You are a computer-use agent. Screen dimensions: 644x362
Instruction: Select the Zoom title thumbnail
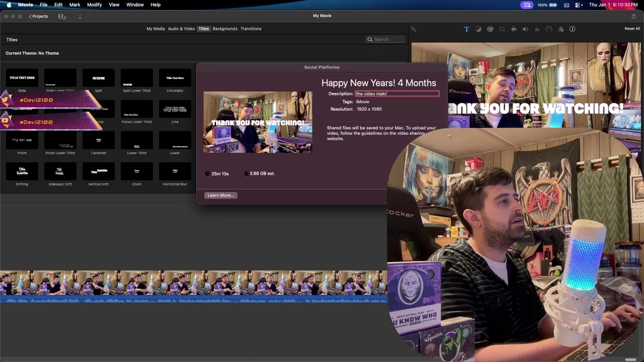click(x=137, y=171)
